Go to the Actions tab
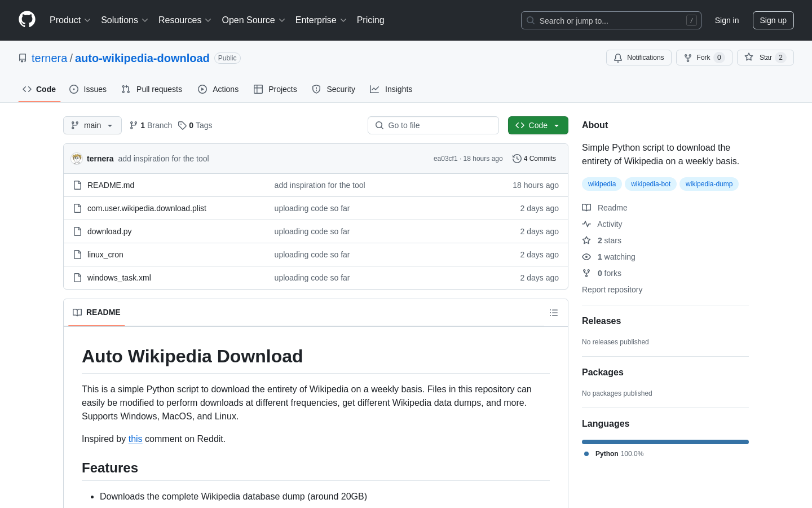Image resolution: width=812 pixels, height=508 pixels. (x=218, y=89)
